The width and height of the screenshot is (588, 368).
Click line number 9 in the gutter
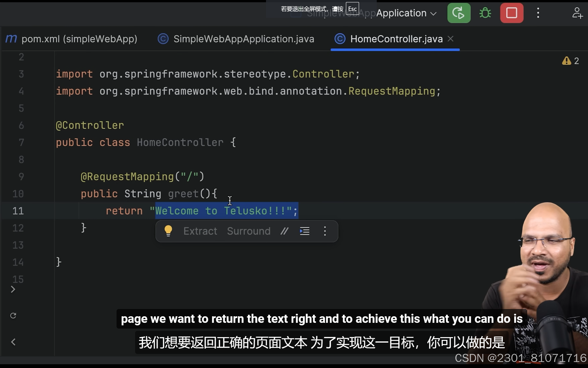click(x=21, y=177)
